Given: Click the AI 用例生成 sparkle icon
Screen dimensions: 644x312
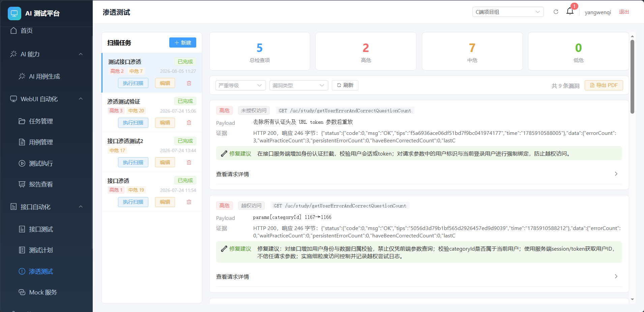Looking at the screenshot, I should pyautogui.click(x=22, y=76).
